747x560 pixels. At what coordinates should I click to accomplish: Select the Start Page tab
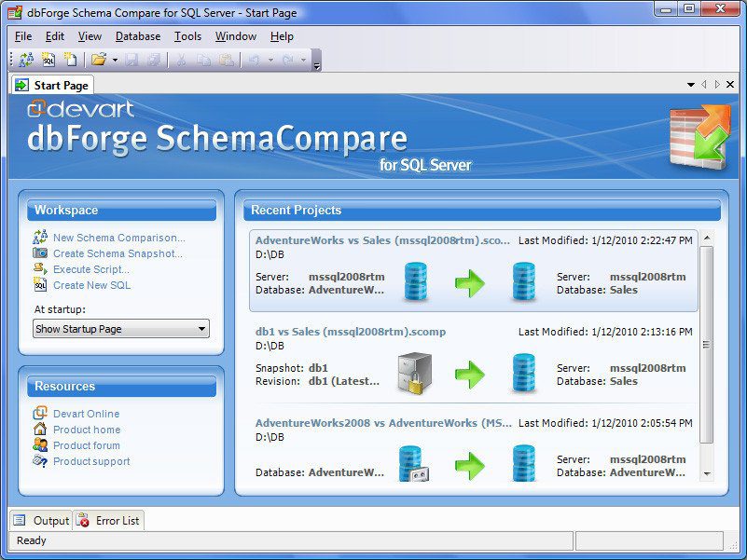tap(52, 85)
